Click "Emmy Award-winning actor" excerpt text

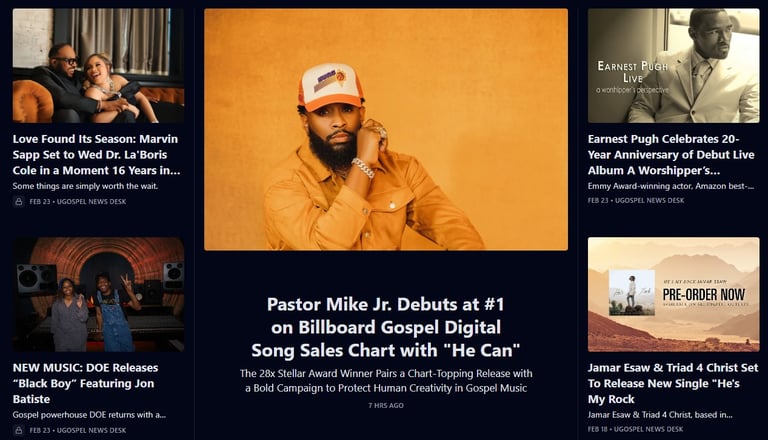671,186
